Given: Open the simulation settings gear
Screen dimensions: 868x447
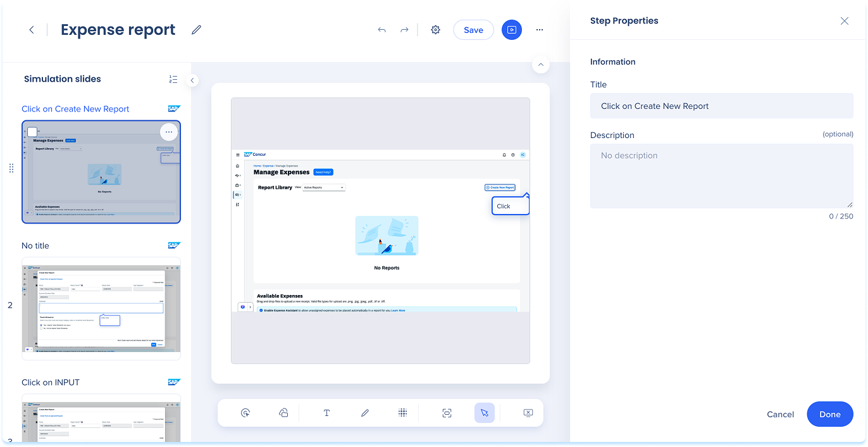Looking at the screenshot, I should [x=435, y=30].
